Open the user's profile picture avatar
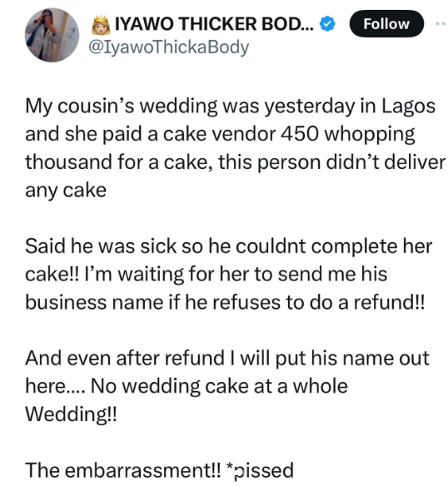Screen dimensions: 448x486 (52, 35)
